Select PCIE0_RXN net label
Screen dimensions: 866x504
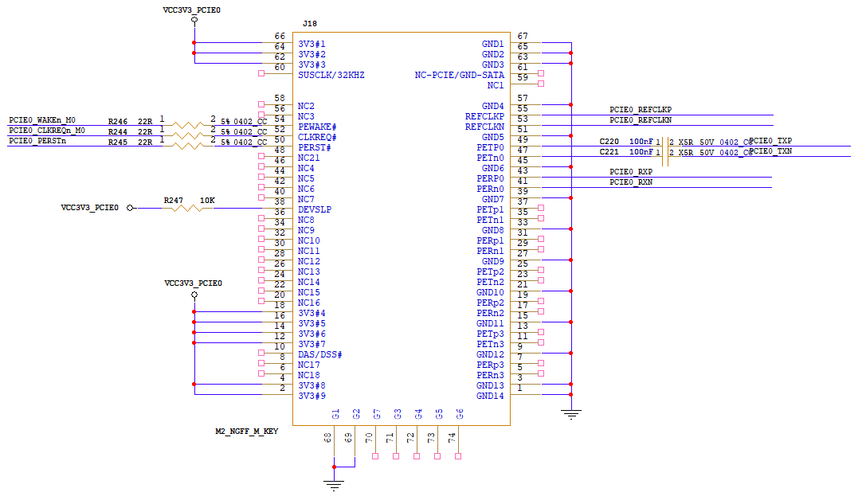point(631,182)
